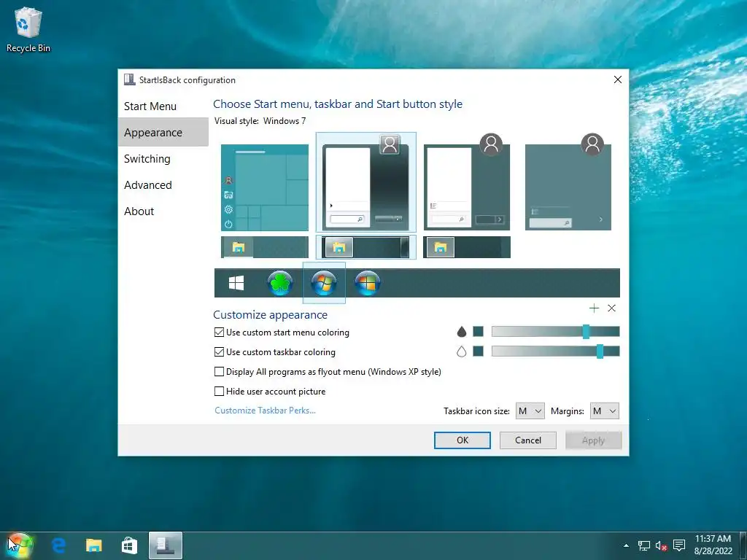This screenshot has width=747, height=560.
Task: Pick the Windows 8 colored Start orb
Action: [x=368, y=283]
